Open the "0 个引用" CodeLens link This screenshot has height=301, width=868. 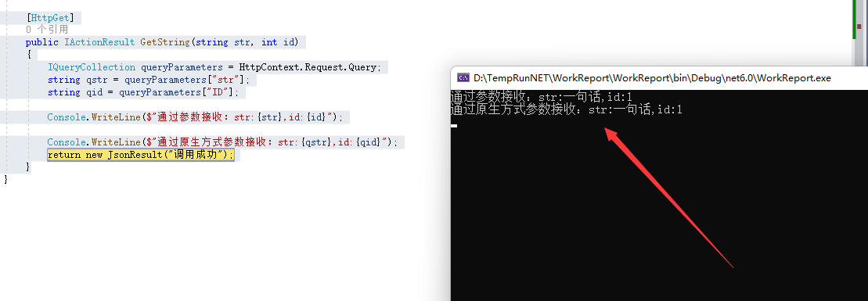tap(47, 30)
